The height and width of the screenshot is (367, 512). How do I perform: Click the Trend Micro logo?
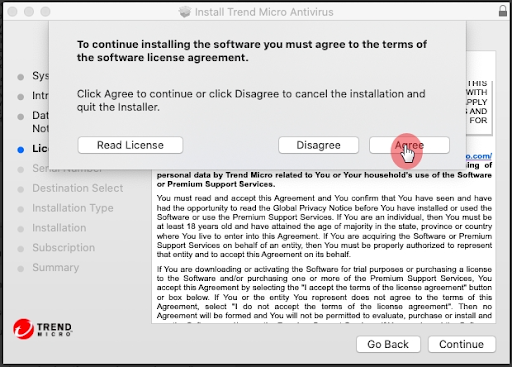click(x=43, y=329)
